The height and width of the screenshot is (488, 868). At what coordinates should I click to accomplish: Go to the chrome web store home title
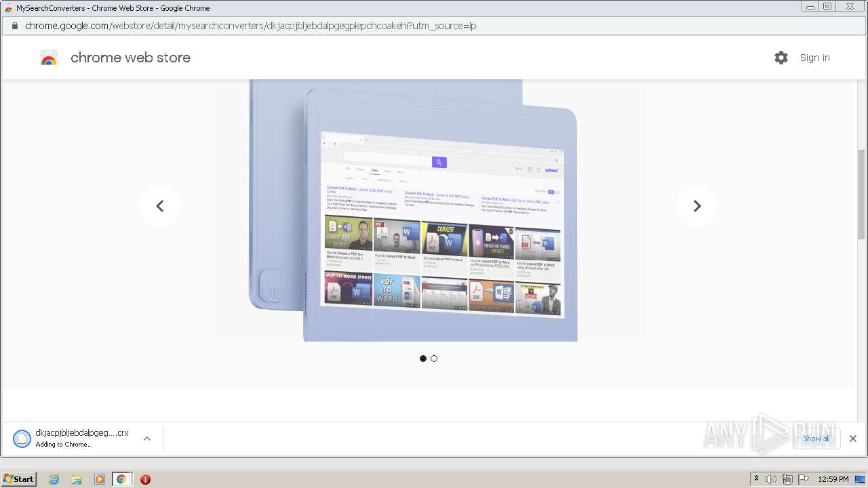pyautogui.click(x=130, y=58)
